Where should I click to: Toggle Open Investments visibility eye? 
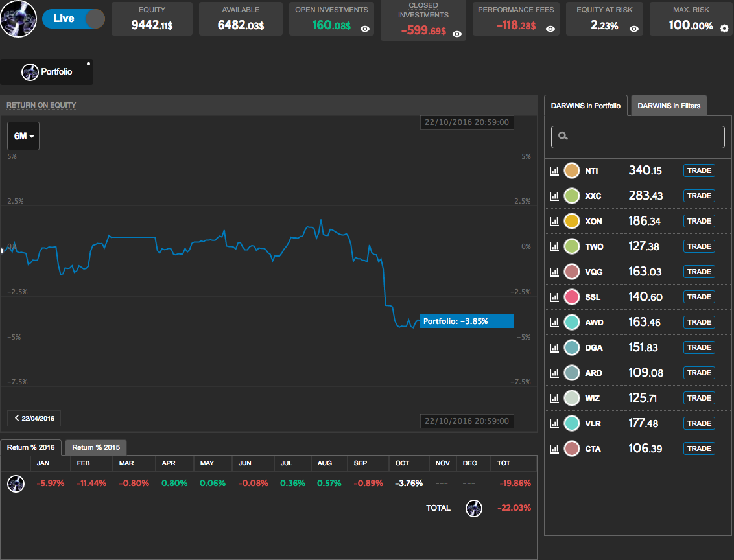(365, 29)
